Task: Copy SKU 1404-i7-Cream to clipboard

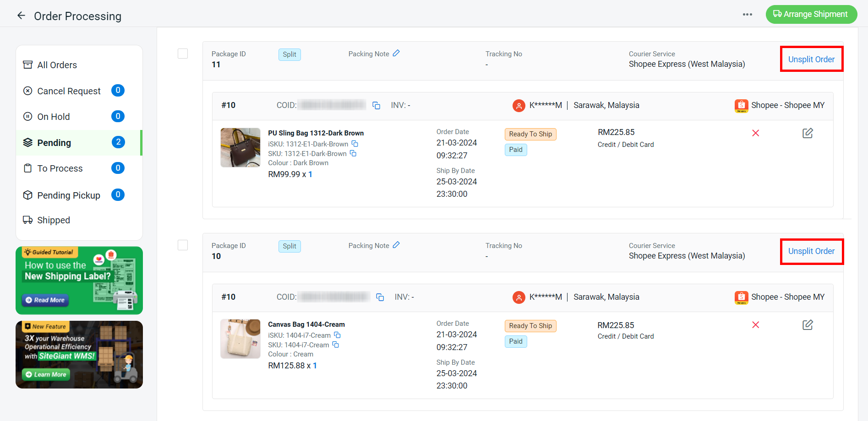Action: 335,345
